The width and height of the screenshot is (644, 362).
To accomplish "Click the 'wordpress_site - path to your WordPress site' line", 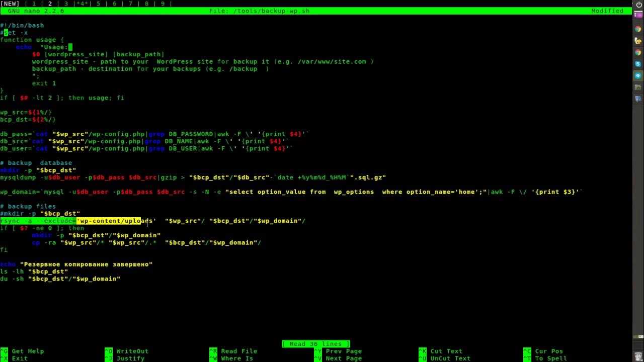I will (x=203, y=61).
